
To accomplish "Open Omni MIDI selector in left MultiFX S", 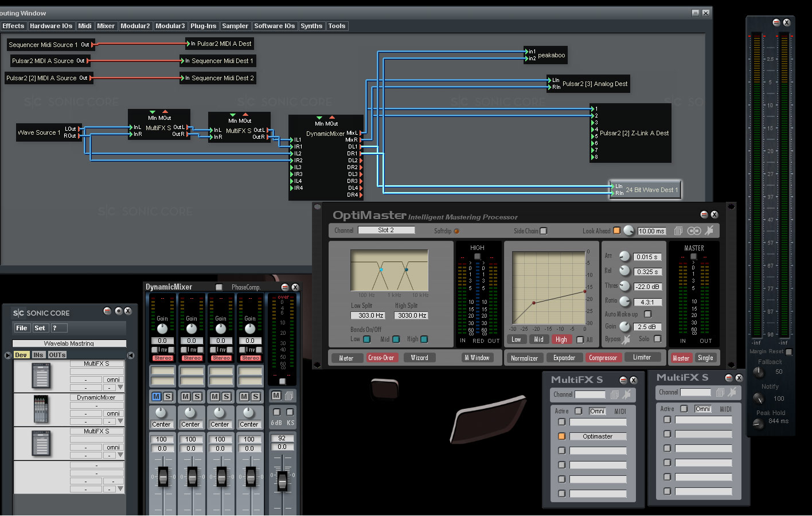I will (597, 411).
